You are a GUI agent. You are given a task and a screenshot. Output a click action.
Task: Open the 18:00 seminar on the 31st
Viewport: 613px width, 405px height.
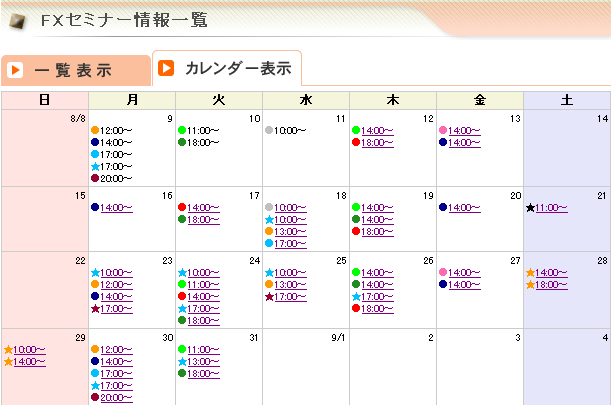[x=203, y=374]
